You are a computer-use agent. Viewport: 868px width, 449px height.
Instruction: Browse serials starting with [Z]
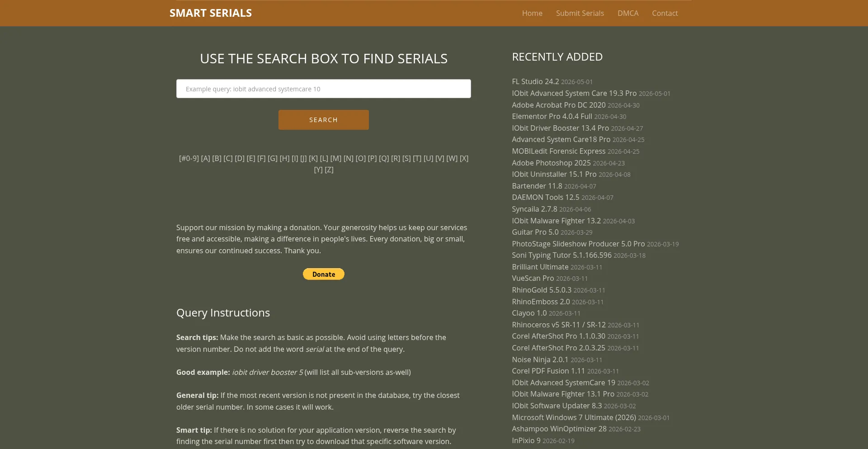click(x=329, y=170)
